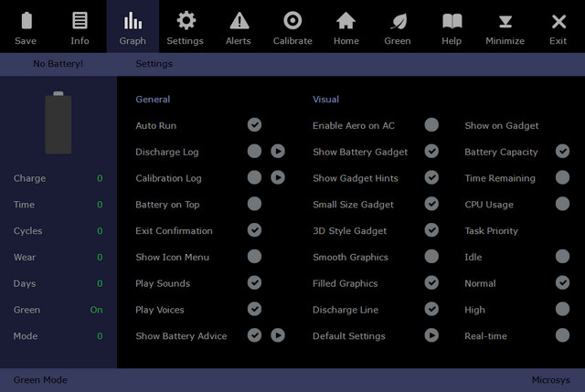
Task: Click the Alerts warning triangle icon
Action: click(x=239, y=21)
